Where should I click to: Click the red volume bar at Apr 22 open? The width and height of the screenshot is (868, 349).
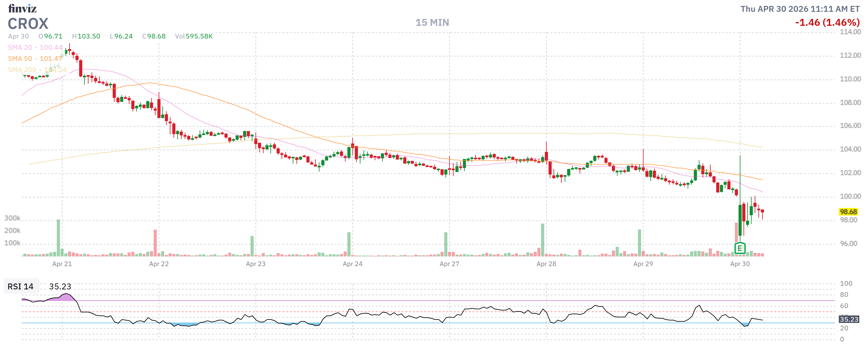point(155,242)
